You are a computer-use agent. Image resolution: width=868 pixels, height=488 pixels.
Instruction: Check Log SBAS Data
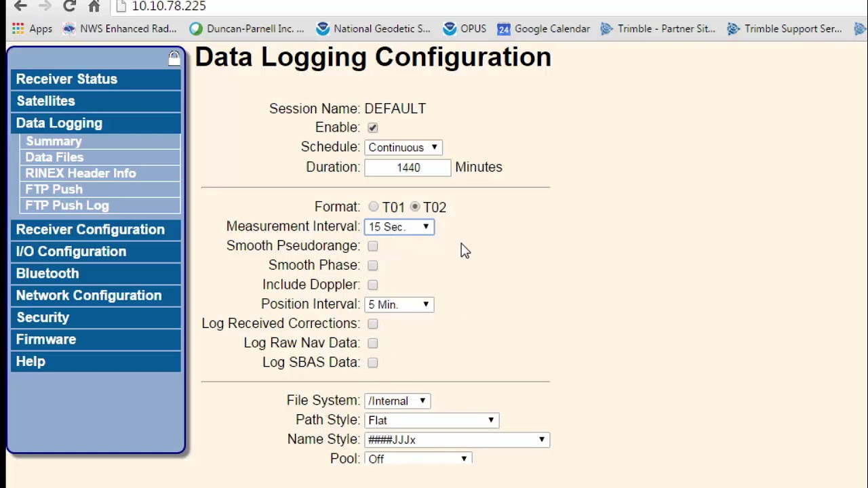point(373,363)
